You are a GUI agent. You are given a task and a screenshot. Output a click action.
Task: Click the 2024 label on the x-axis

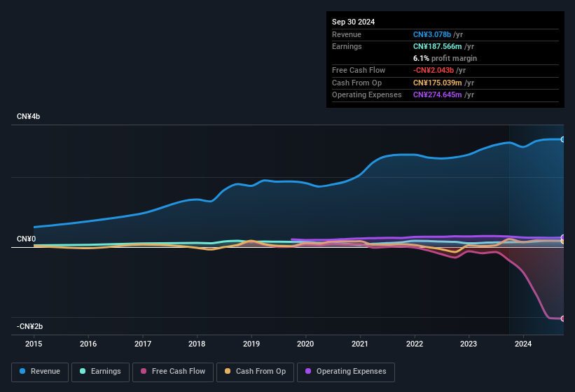point(522,344)
